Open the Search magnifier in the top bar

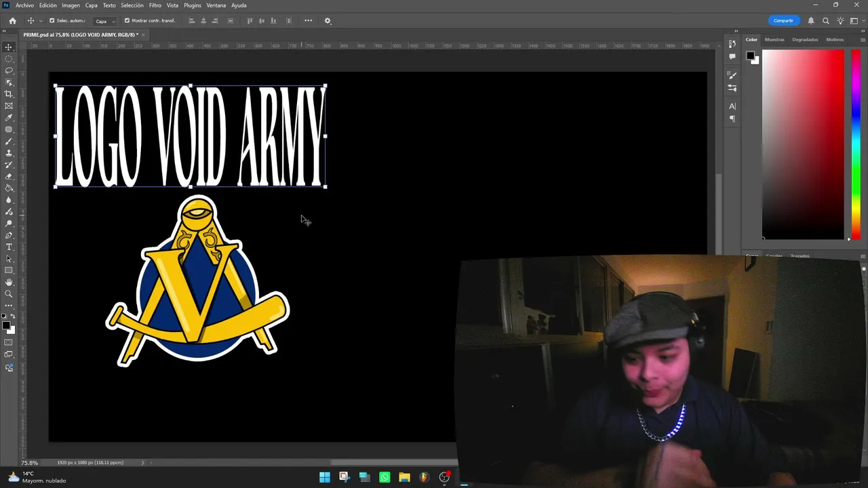(x=826, y=21)
